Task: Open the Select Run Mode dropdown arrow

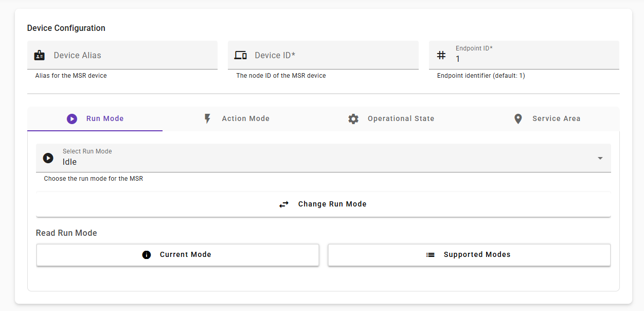Action: click(x=600, y=158)
